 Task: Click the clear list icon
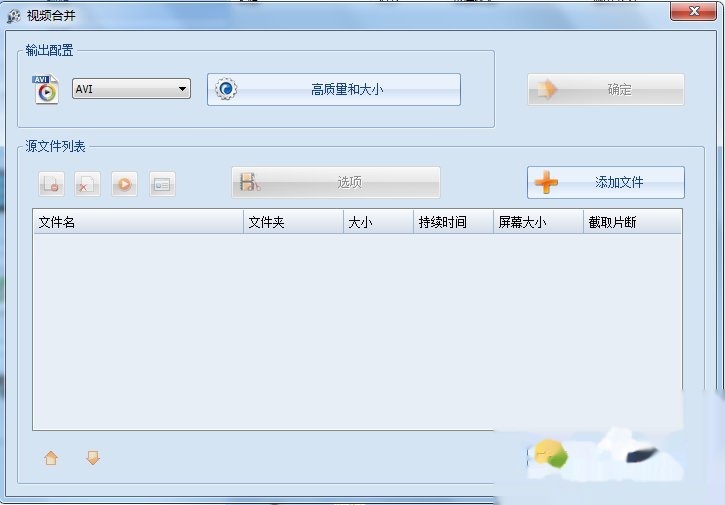(x=87, y=184)
